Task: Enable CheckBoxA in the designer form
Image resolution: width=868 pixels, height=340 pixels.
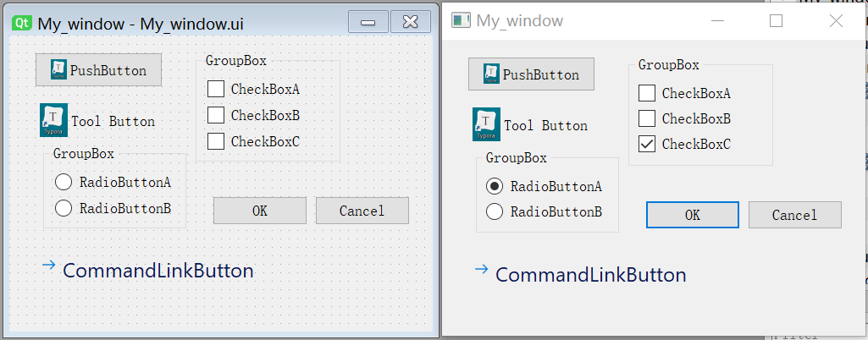Action: pyautogui.click(x=216, y=89)
